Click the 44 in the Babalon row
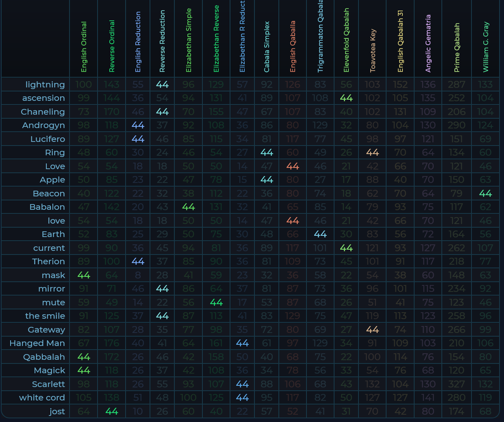 coord(189,207)
